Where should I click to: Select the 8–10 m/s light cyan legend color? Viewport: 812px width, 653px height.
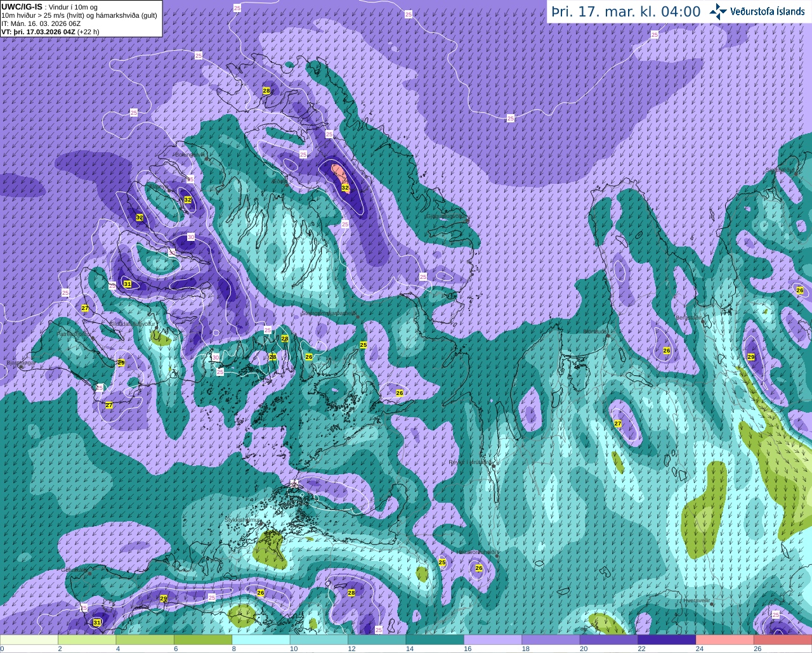261,640
